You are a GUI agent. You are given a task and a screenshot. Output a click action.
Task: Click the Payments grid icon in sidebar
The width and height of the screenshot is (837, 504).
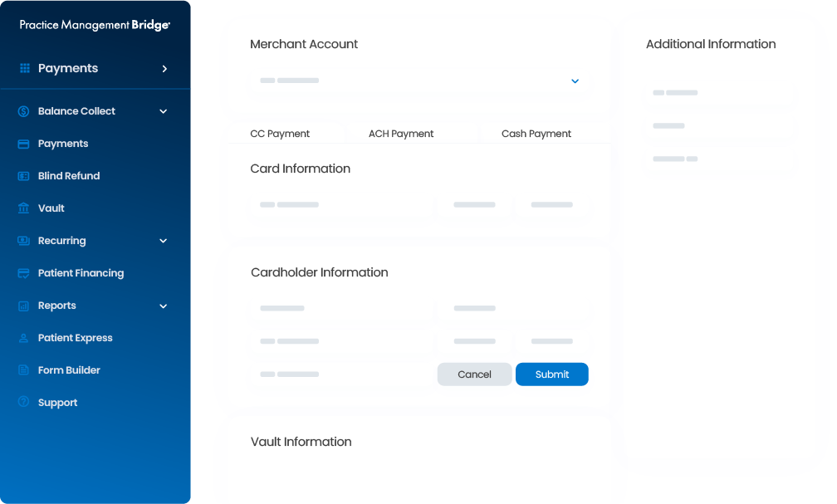tap(24, 67)
